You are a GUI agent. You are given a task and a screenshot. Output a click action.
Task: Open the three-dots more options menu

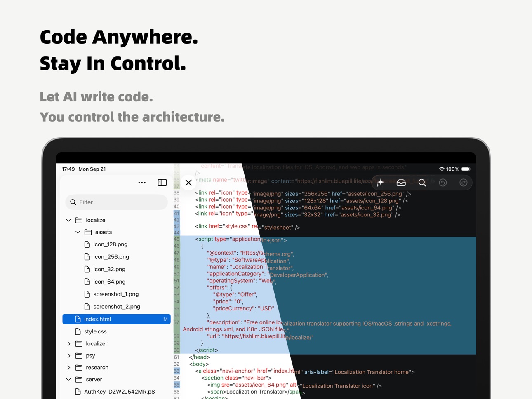pos(142,183)
